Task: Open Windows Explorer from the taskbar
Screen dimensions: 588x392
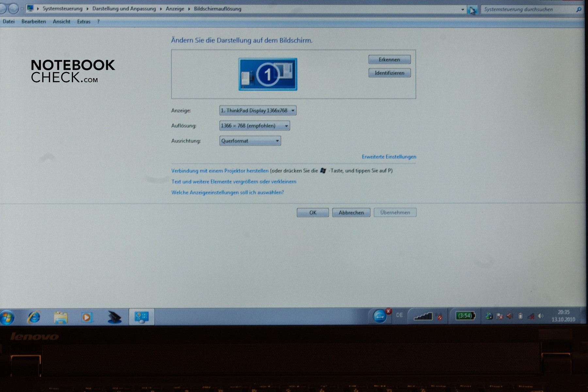Action: 61,317
